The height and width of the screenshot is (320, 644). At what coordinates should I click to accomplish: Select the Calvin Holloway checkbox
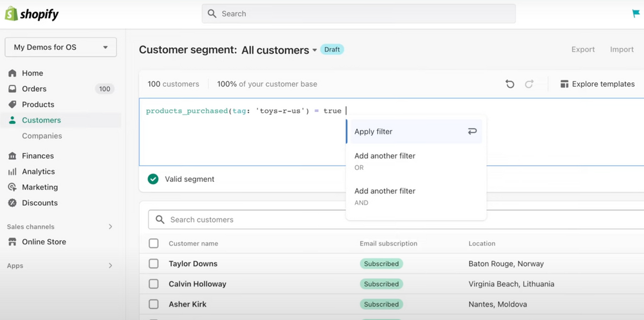(153, 284)
